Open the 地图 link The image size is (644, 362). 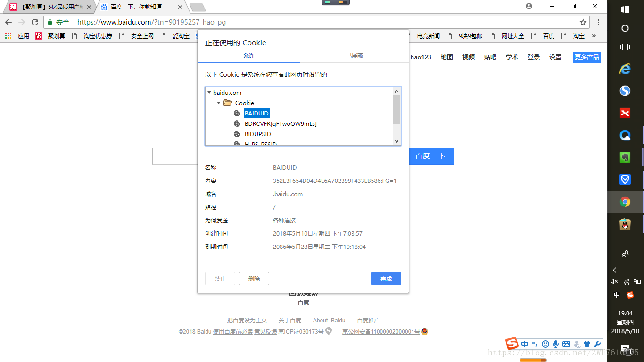pyautogui.click(x=447, y=57)
